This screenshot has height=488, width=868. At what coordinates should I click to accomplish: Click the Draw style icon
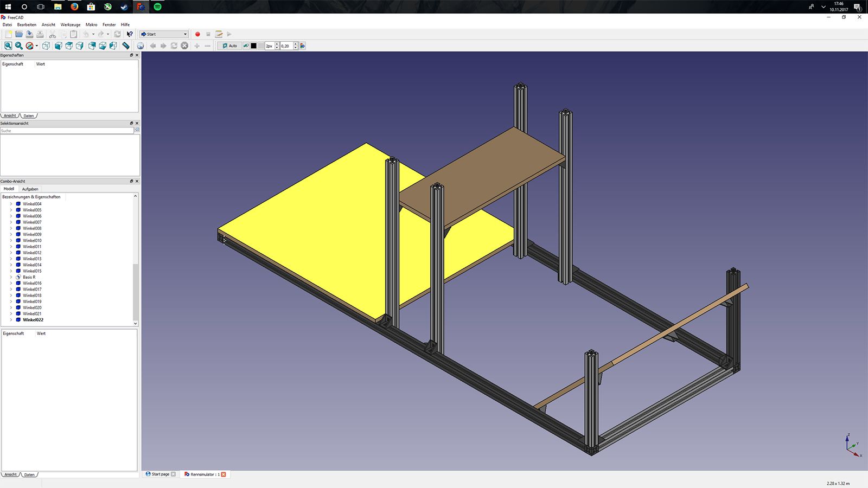coord(29,46)
